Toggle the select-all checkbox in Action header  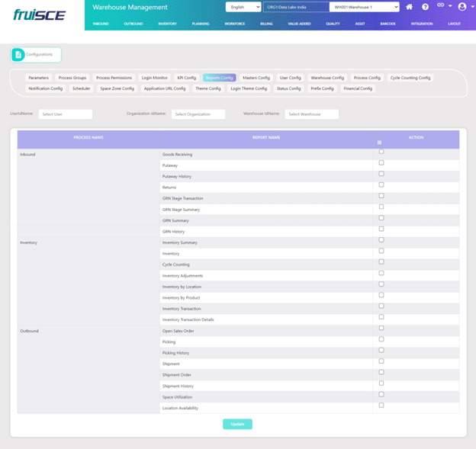pyautogui.click(x=379, y=143)
